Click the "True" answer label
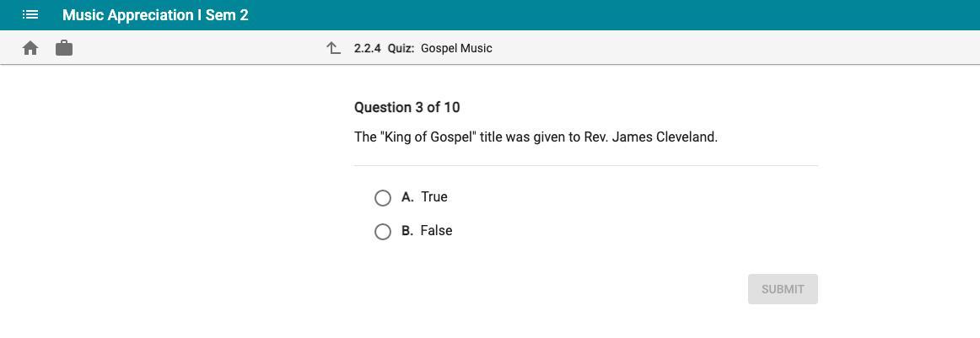980x338 pixels. 434,197
